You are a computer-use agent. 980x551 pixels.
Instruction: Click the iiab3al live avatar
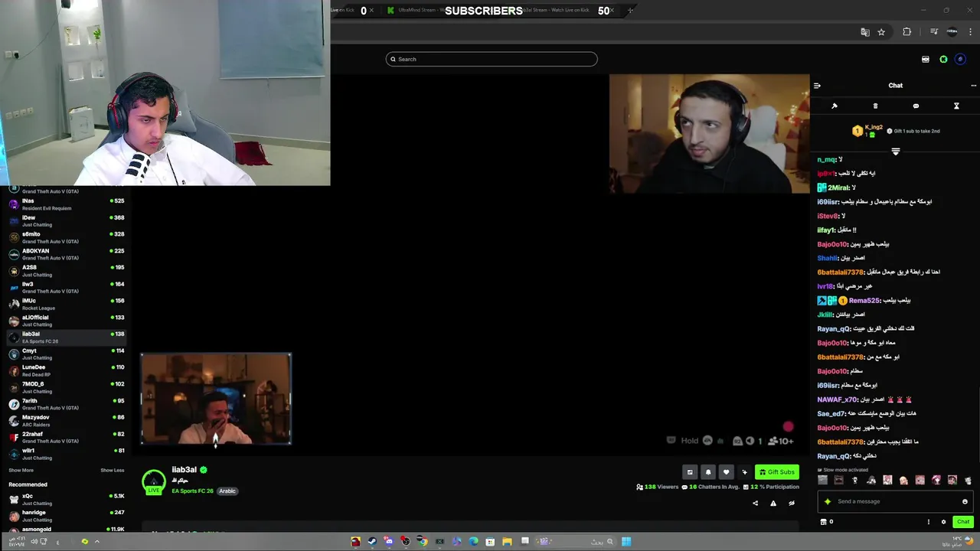[x=154, y=481]
